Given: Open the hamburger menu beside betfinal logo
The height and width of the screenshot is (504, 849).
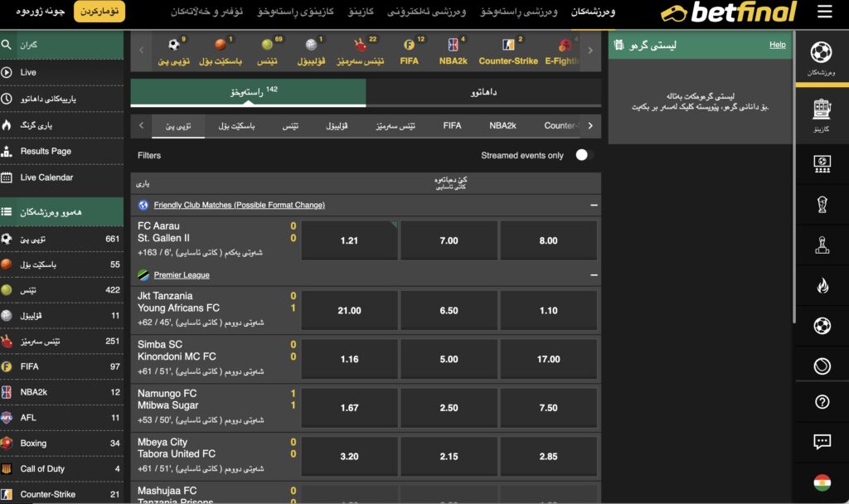Looking at the screenshot, I should pos(824,12).
